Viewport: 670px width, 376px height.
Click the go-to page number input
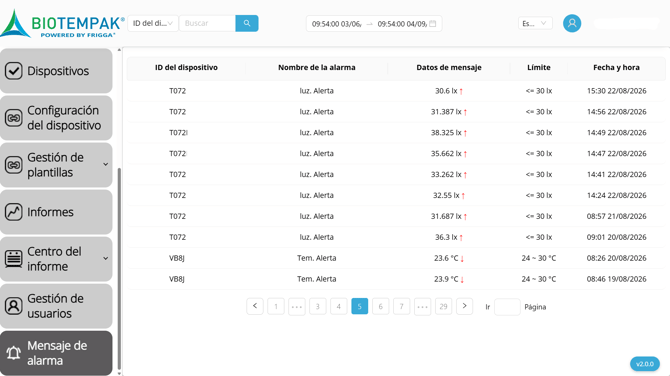tap(507, 307)
